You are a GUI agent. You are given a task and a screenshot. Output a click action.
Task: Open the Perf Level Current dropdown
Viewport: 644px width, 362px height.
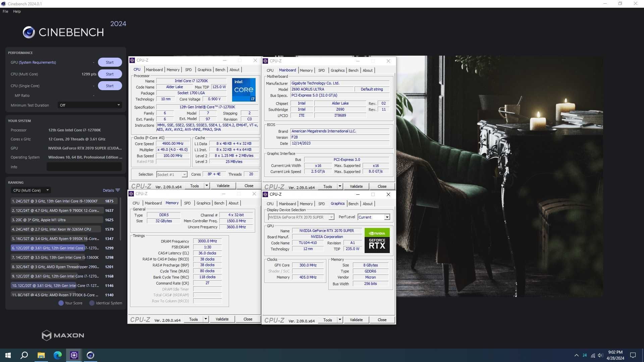(x=374, y=217)
